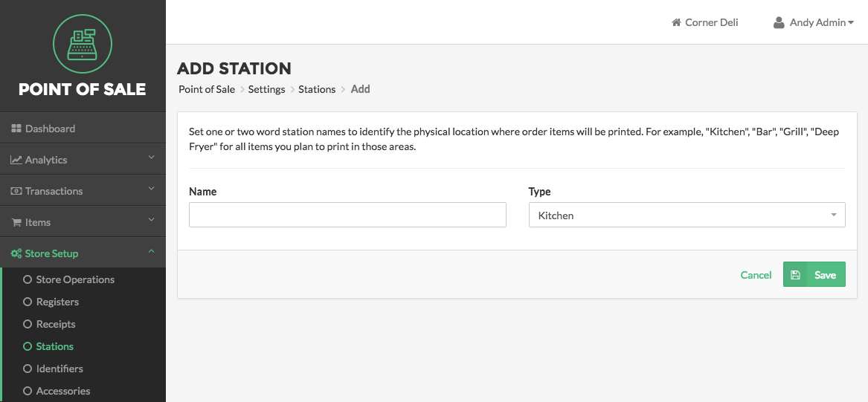This screenshot has width=868, height=402.
Task: Open the Type dropdown showing Kitchen
Action: (687, 215)
